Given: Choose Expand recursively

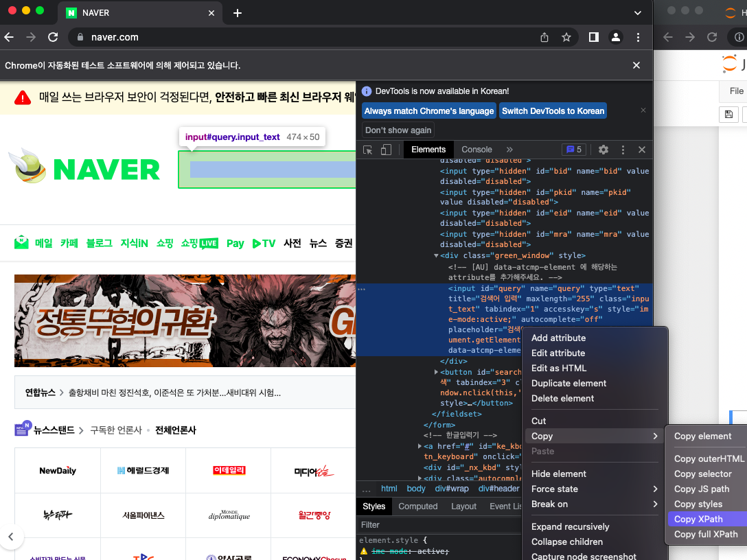Looking at the screenshot, I should tap(595, 526).
